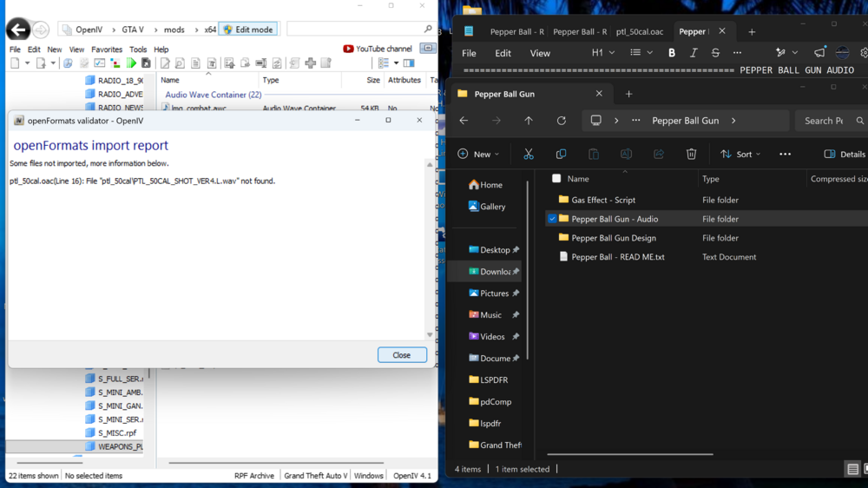
Task: Click mods breadcrumb in OpenIV path
Action: coord(174,30)
